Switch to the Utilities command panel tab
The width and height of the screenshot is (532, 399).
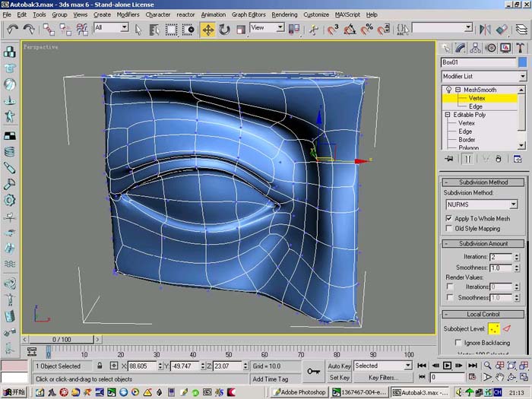[521, 48]
